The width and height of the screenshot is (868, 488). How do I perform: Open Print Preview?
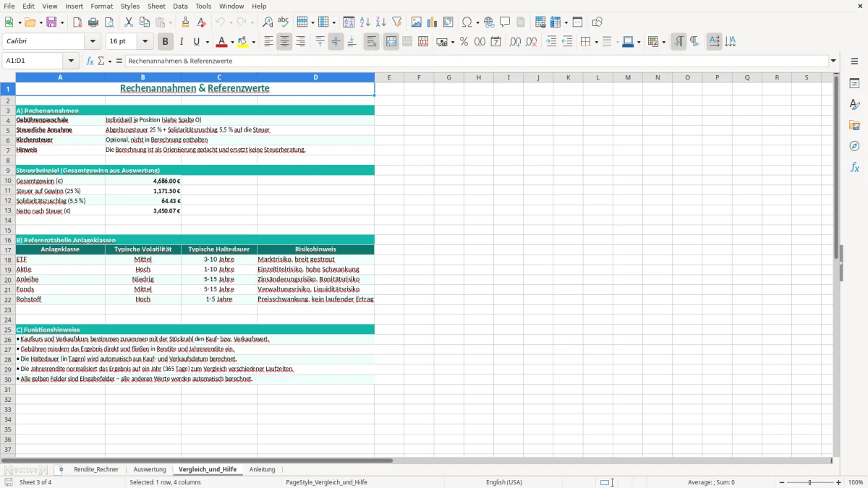109,22
